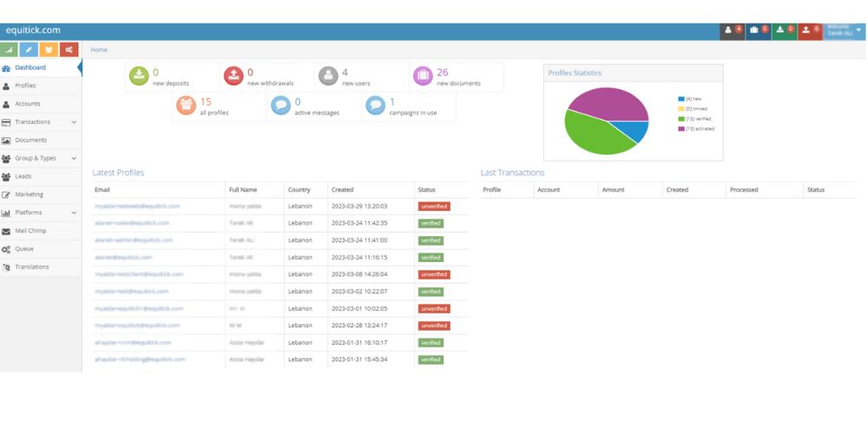Screen dimensions: 868x434
Task: Click the blue pencil shortcut button
Action: [x=30, y=49]
